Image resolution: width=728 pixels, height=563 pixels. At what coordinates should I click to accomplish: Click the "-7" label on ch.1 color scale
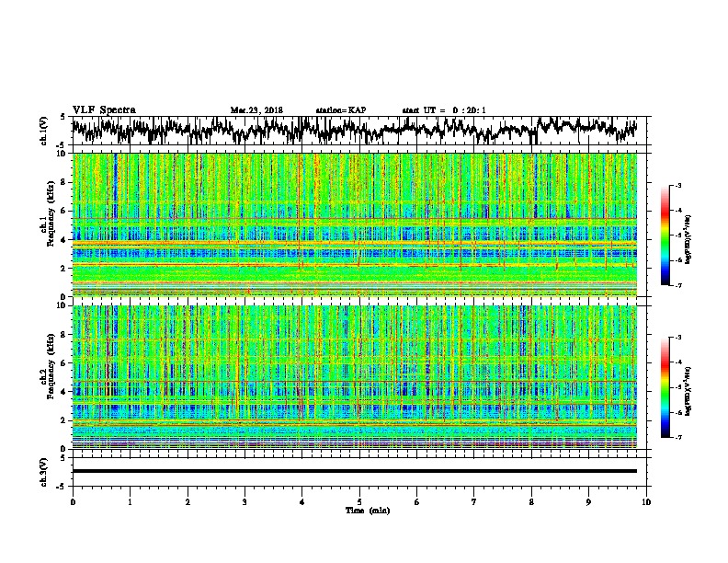pyautogui.click(x=678, y=285)
